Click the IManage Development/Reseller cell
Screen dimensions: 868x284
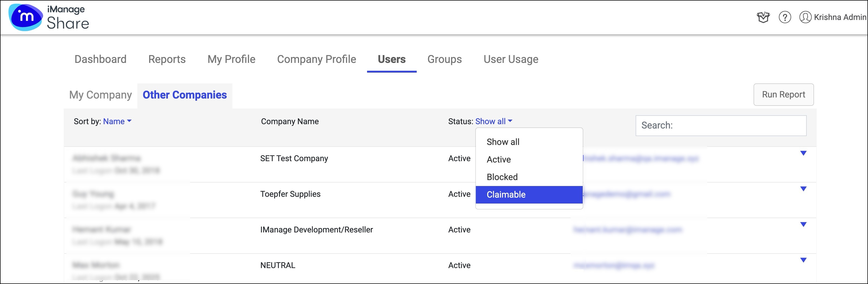[x=316, y=230]
